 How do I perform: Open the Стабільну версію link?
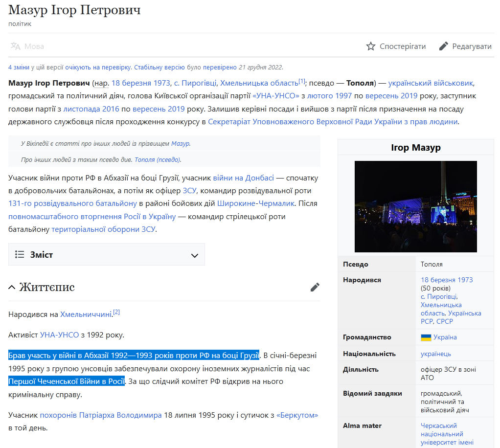[159, 67]
